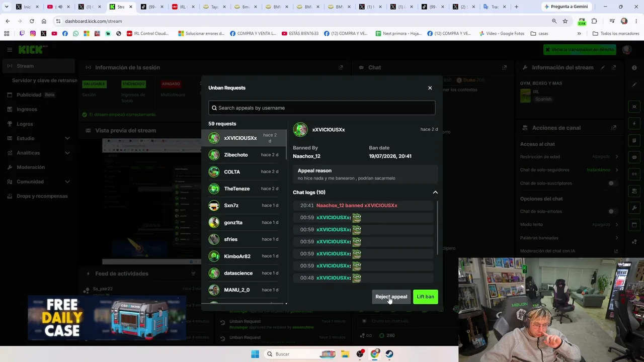Open Ingresos in the sidebar
644x362 pixels.
click(27, 109)
